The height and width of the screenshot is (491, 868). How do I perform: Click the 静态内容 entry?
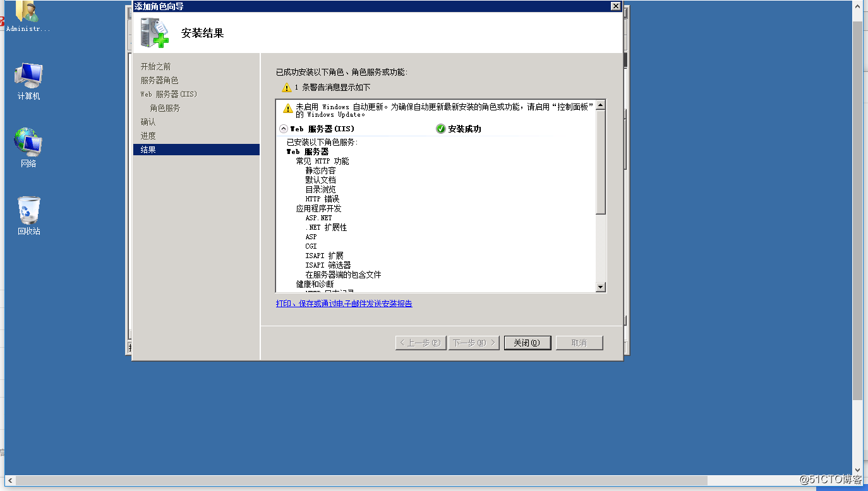[x=320, y=170]
